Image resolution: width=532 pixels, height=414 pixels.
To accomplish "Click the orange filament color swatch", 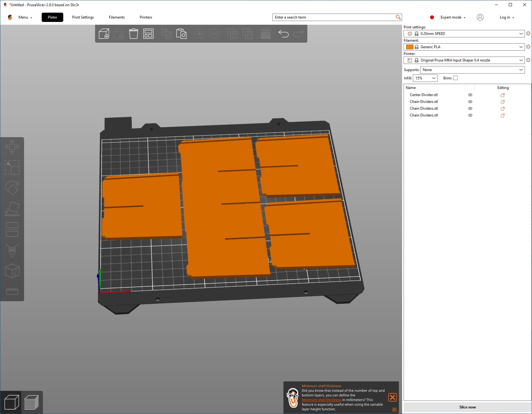I will coord(410,47).
